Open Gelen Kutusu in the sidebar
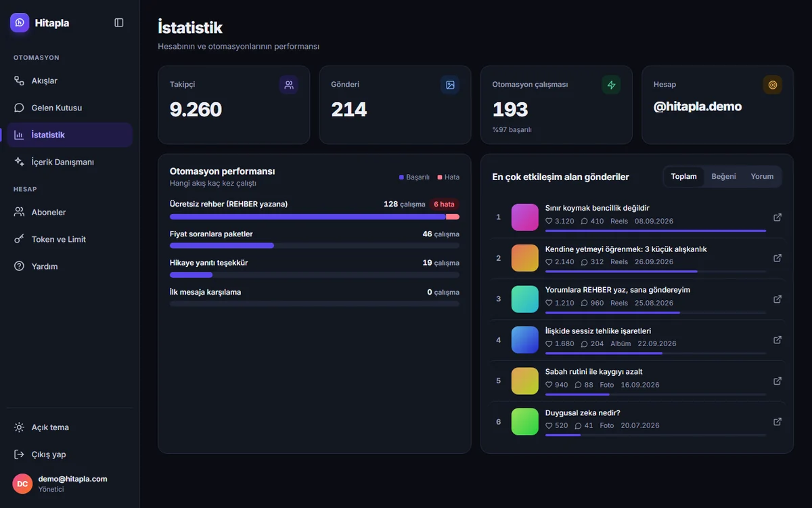 coord(70,108)
